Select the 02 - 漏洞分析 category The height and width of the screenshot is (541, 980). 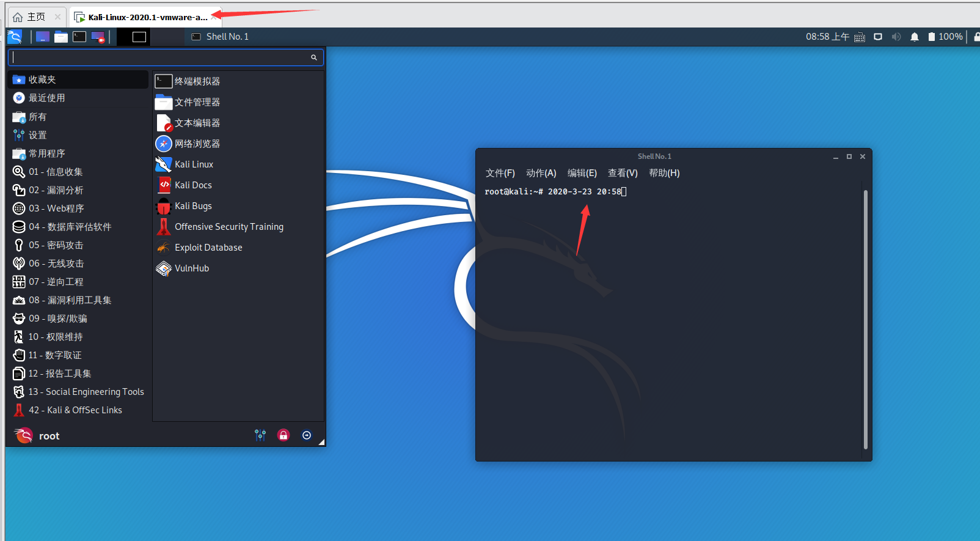78,190
